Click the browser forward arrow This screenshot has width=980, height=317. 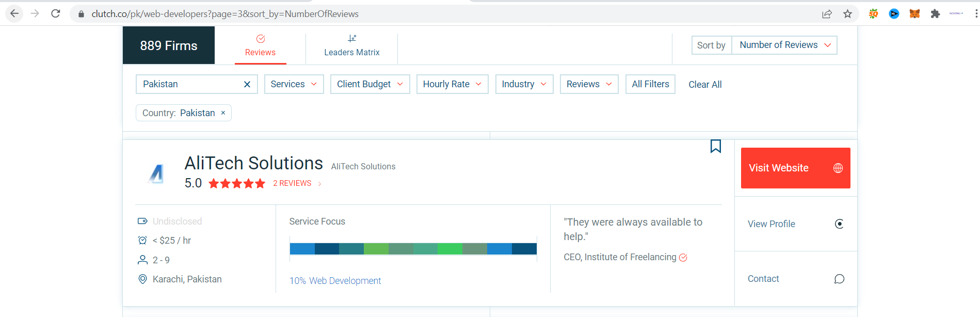(x=35, y=14)
